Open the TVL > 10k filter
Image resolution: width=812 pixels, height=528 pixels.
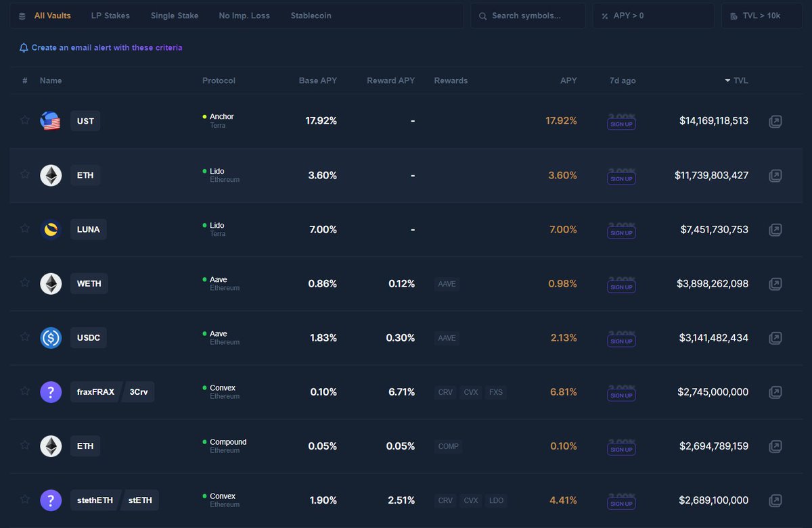(x=762, y=16)
